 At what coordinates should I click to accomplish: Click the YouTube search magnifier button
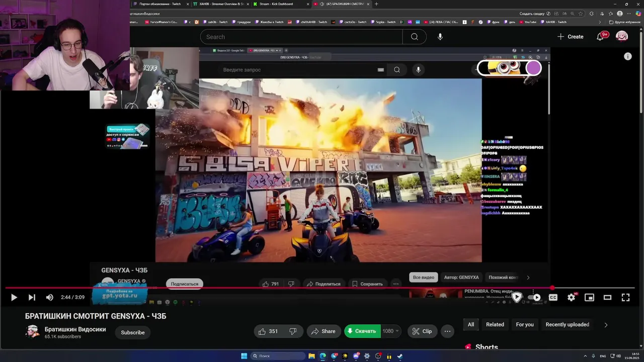point(415,37)
